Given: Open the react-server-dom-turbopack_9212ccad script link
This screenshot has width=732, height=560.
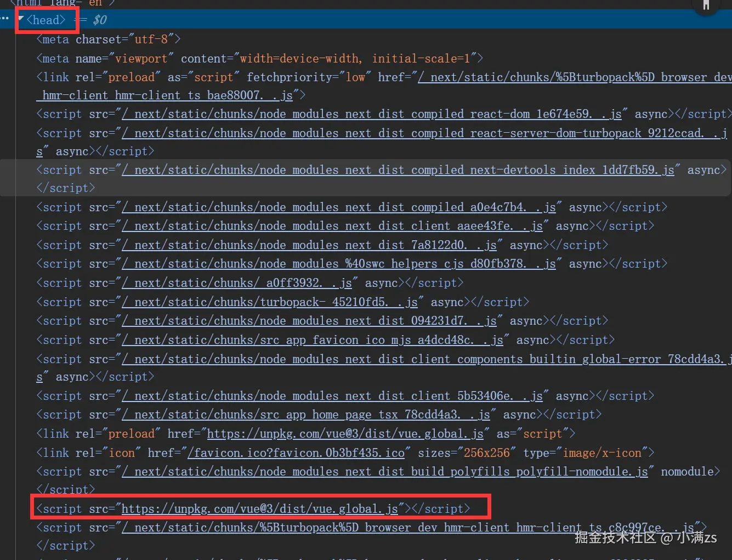Looking at the screenshot, I should click(424, 133).
